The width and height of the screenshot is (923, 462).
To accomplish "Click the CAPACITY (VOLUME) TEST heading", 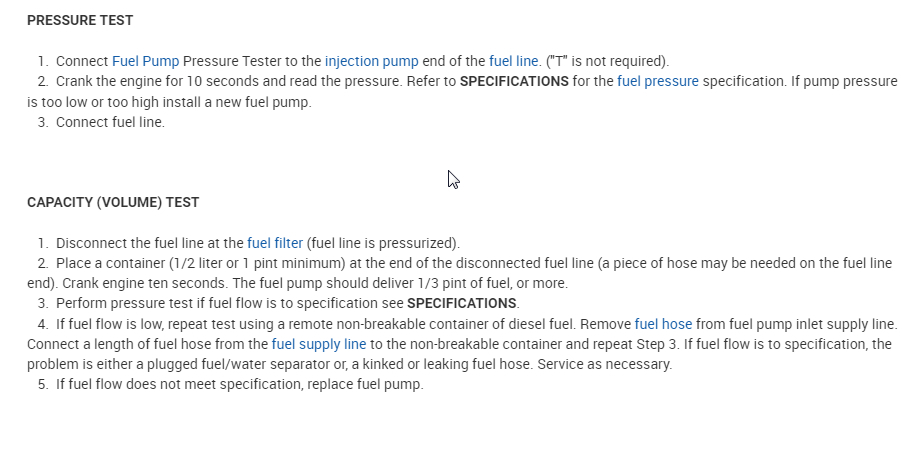I will (x=113, y=202).
